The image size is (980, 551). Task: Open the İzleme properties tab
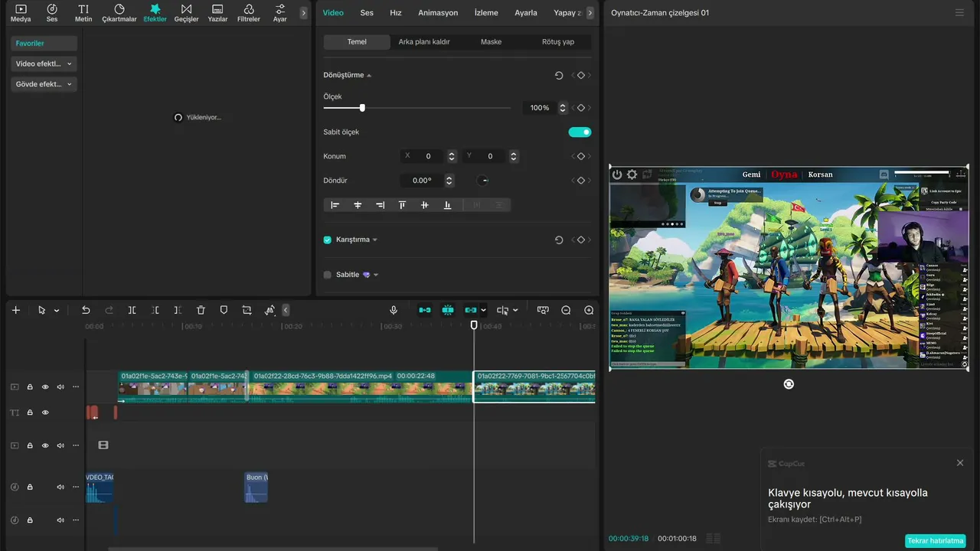(486, 13)
